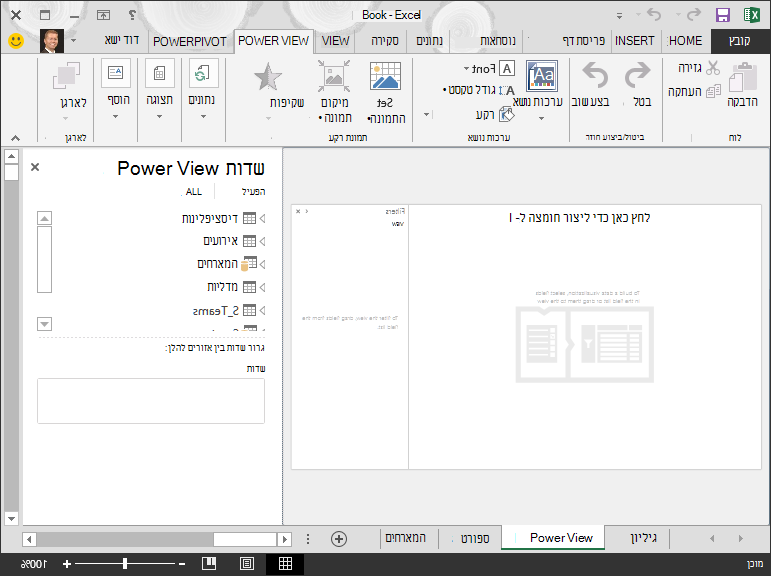Select the המארחים sheet tab
Screen dimensions: 771x576
click(x=405, y=538)
